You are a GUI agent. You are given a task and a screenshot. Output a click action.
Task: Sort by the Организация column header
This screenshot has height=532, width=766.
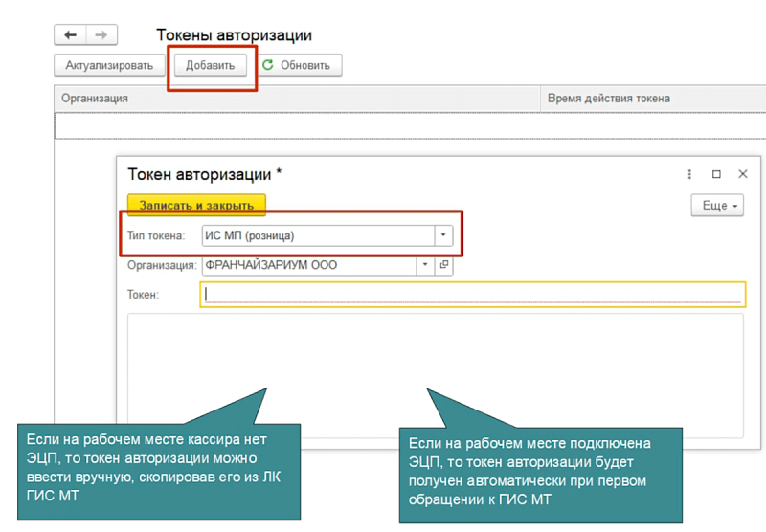(297, 99)
